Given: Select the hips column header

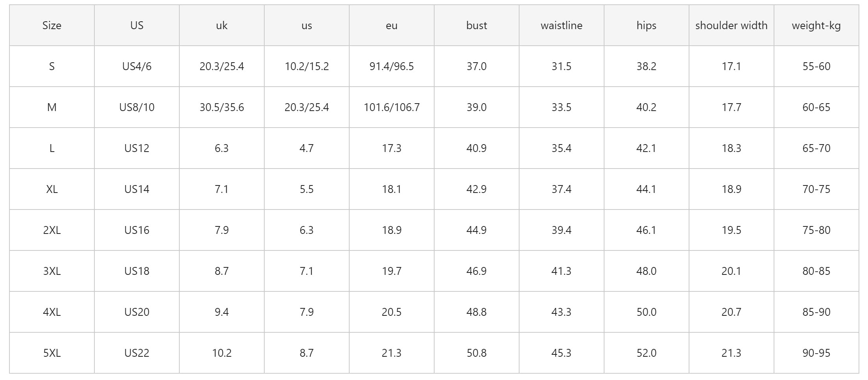Looking at the screenshot, I should [646, 26].
